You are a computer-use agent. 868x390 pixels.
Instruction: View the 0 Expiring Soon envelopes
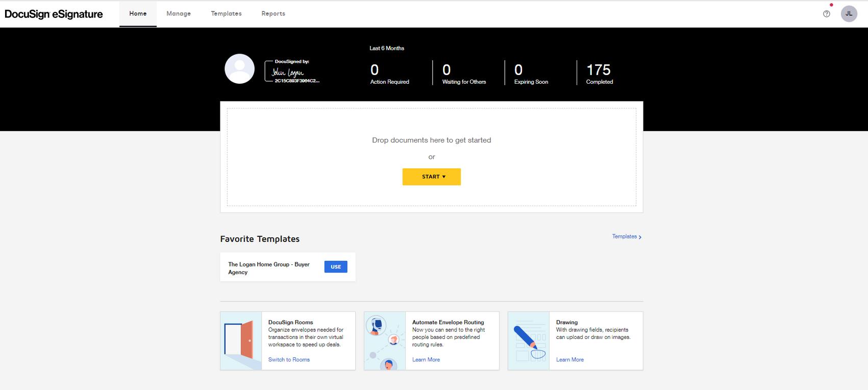point(531,74)
